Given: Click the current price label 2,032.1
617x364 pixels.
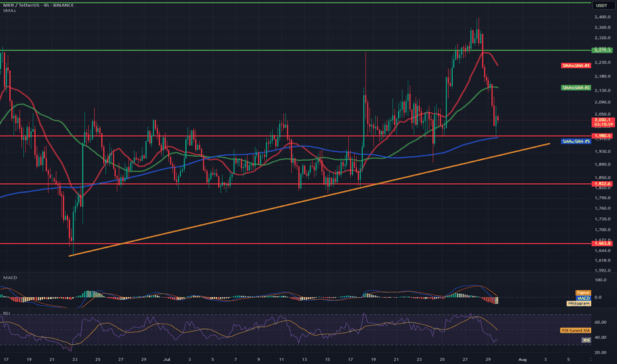Looking at the screenshot, I should [603, 120].
